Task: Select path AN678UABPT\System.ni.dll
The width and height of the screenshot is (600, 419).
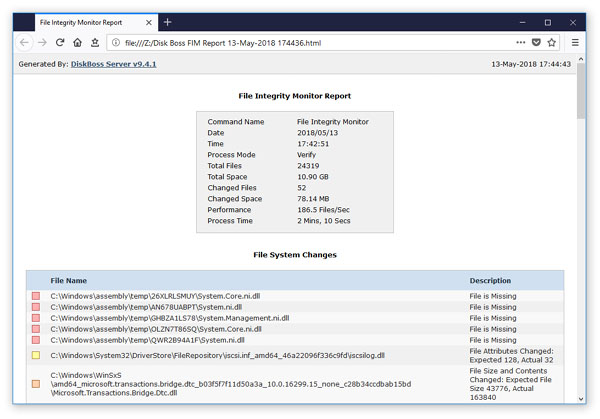Action: coord(146,307)
